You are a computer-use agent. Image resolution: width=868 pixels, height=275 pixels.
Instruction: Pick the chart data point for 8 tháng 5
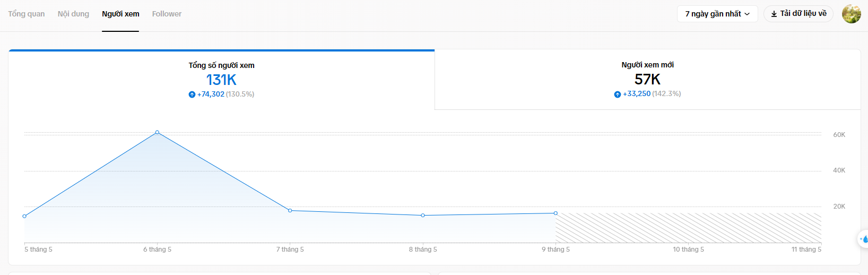423,216
